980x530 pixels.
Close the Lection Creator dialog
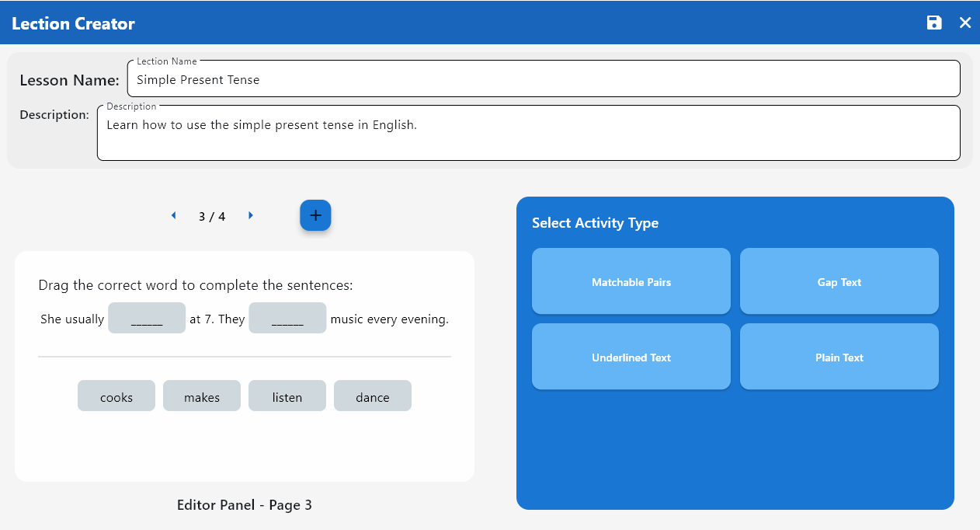coord(965,23)
